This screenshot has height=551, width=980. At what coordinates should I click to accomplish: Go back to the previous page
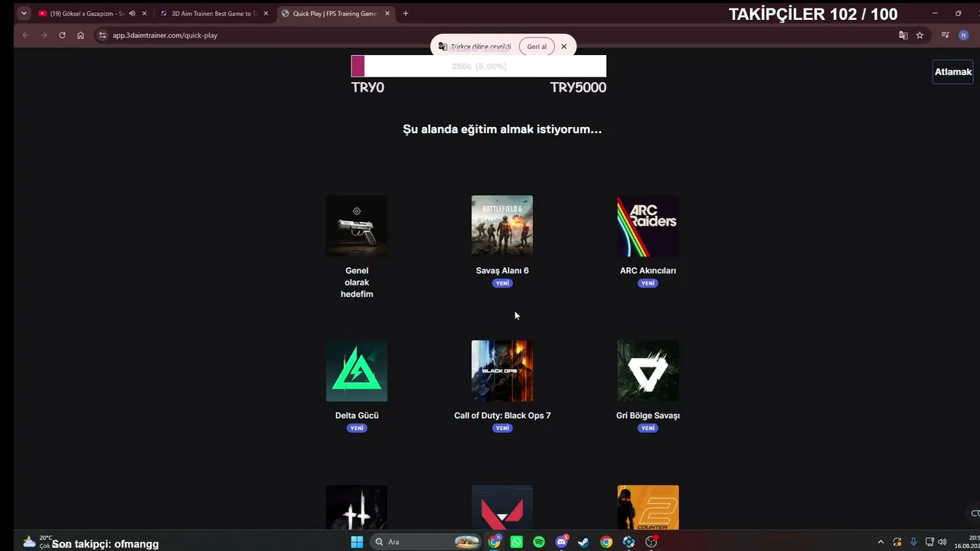[25, 35]
